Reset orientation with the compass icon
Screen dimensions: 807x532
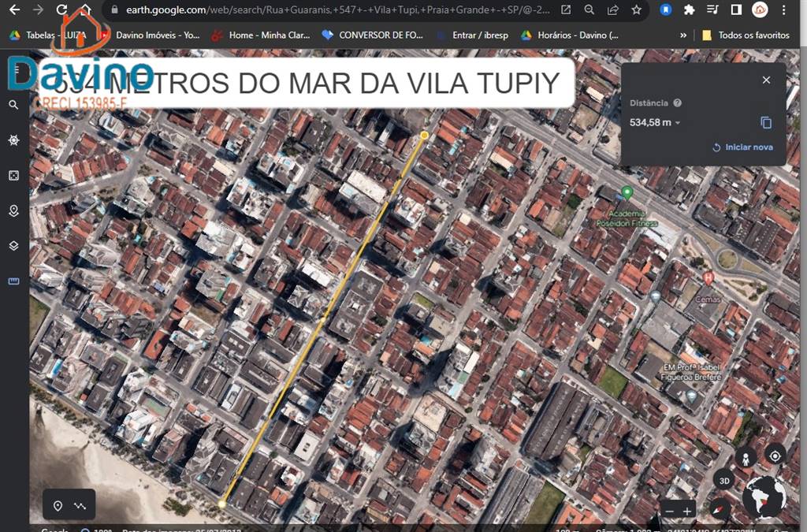(x=720, y=509)
